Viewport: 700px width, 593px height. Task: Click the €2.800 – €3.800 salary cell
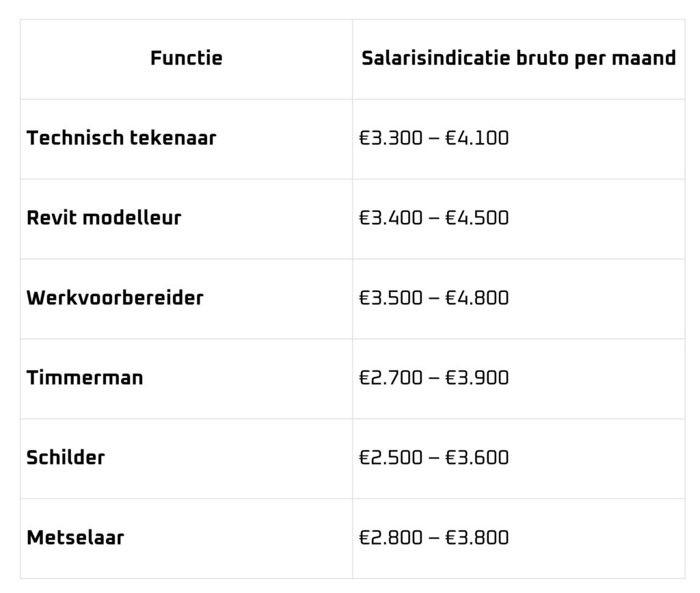518,539
